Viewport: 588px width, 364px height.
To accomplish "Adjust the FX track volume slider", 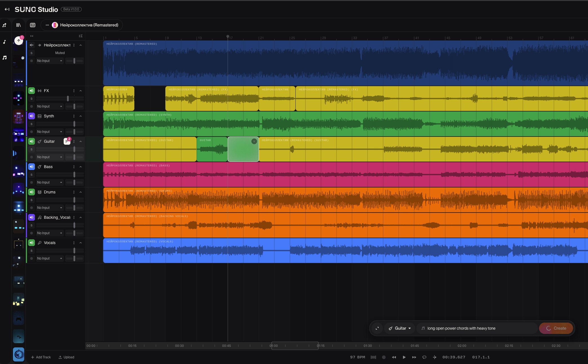I will [x=68, y=99].
